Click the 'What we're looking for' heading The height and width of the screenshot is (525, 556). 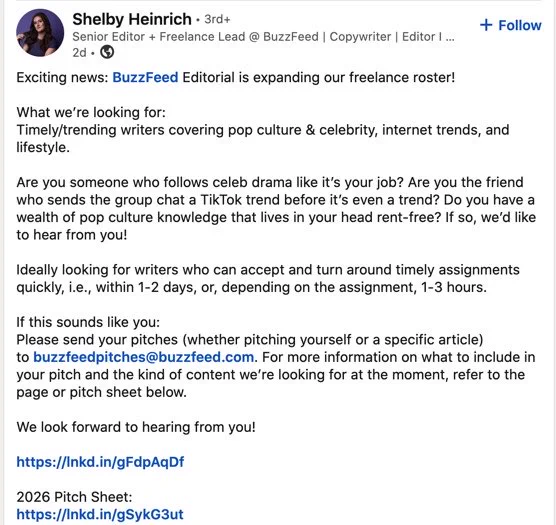click(x=91, y=112)
